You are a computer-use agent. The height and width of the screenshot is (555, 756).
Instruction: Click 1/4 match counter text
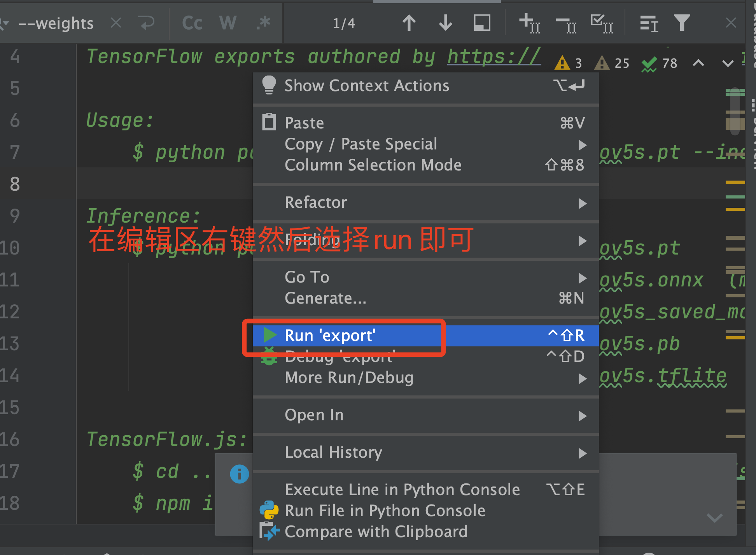(x=344, y=23)
